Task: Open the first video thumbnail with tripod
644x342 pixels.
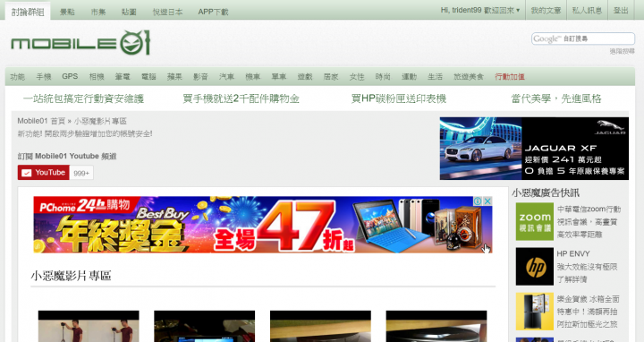Action: click(89, 327)
